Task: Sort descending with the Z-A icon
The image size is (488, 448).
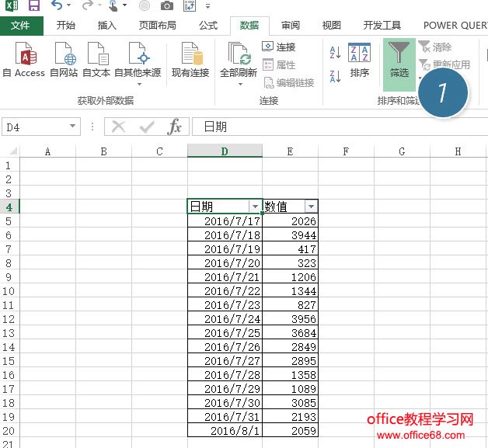Action: 335,76
